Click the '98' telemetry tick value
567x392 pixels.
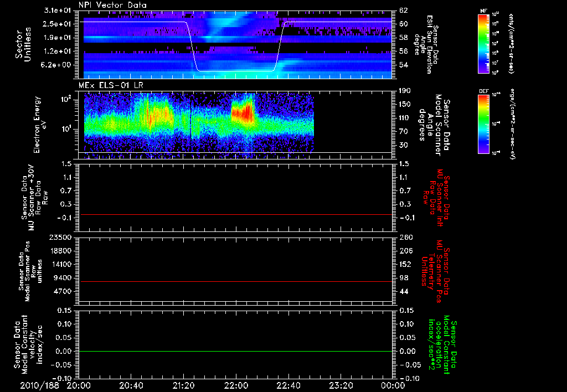(404, 278)
